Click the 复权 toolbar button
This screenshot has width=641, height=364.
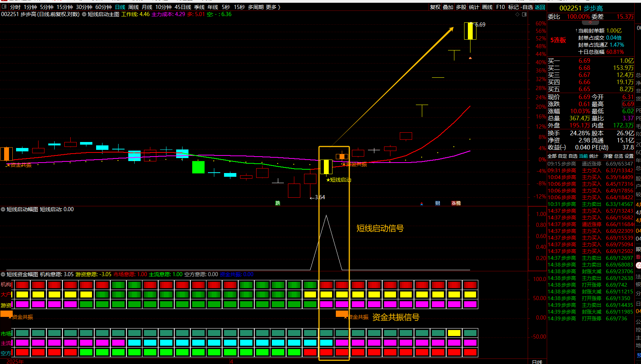pyautogui.click(x=435, y=7)
